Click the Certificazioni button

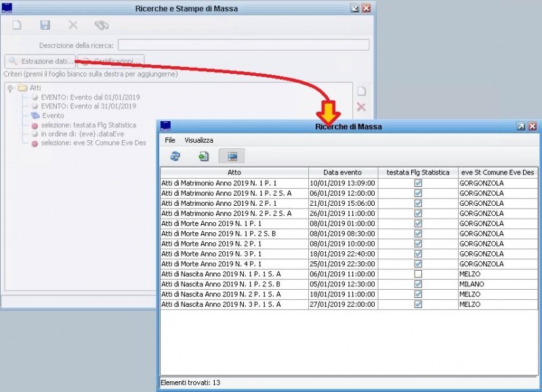(x=110, y=61)
